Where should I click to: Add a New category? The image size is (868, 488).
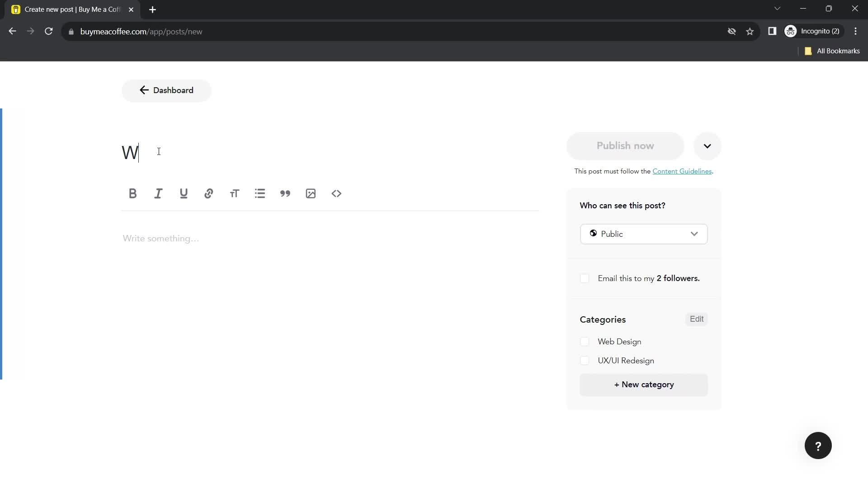(x=644, y=385)
